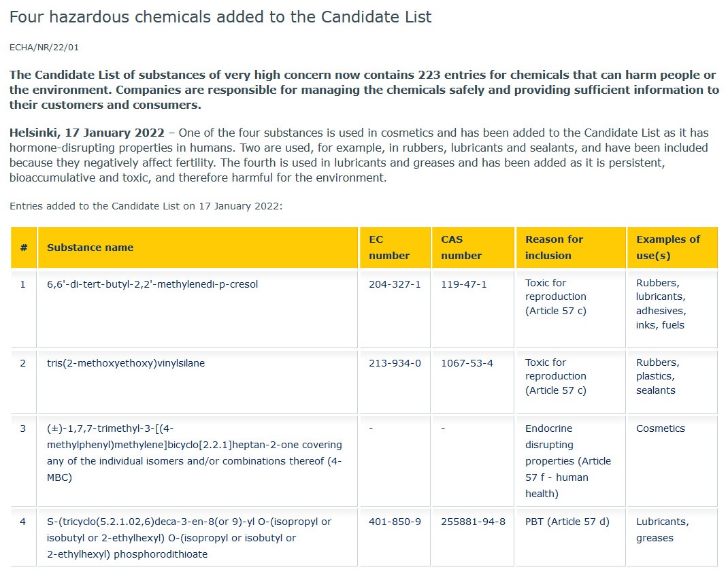
Task: Click the 'Reason for inclusion' column header
Action: 554,248
